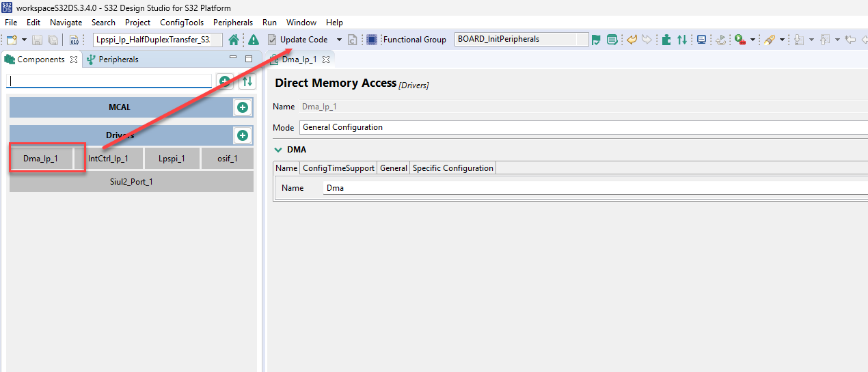Click the sort arrows icon in Components panel
Viewport: 868px width, 372px height.
pos(247,81)
